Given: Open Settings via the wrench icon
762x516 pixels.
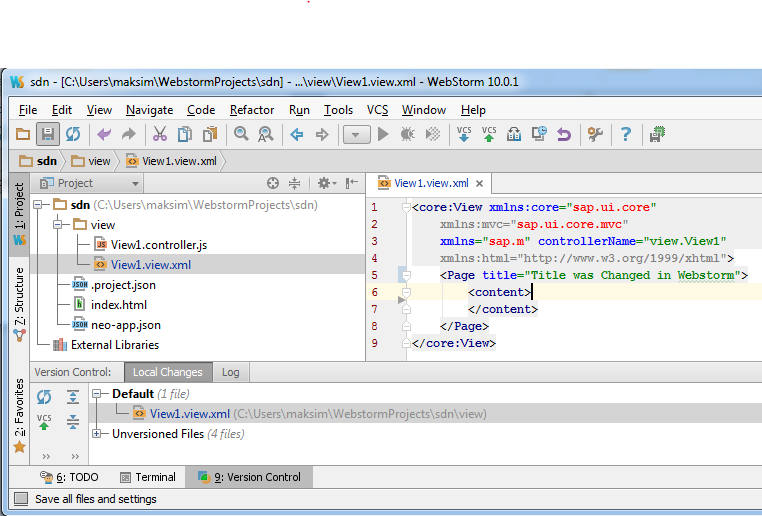Looking at the screenshot, I should click(x=595, y=134).
